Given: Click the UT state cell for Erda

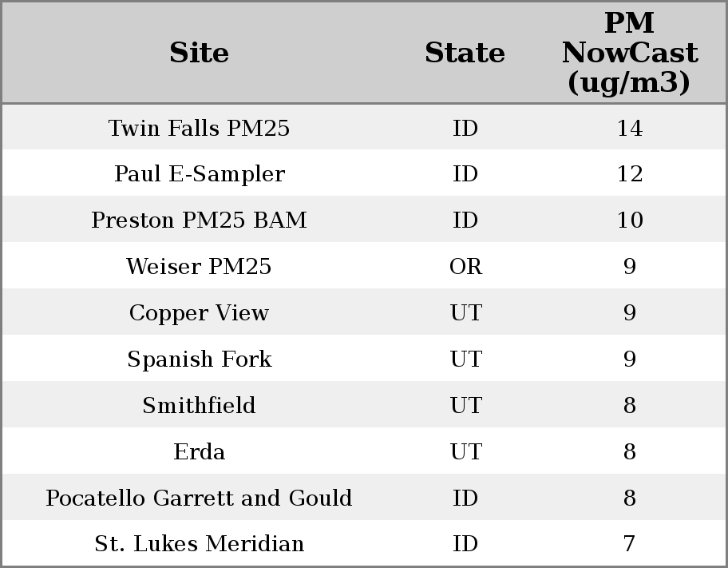Looking at the screenshot, I should point(465,452).
